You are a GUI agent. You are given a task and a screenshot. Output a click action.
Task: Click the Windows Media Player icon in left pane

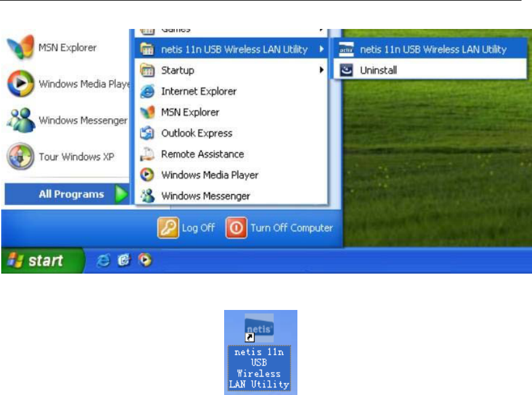(x=21, y=84)
